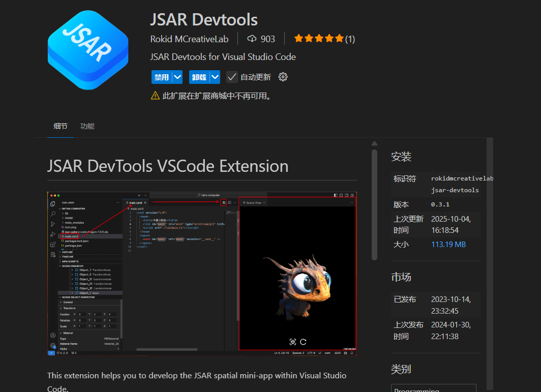Toggle the 自动更新 checkbox
Image resolution: width=541 pixels, height=392 pixels.
point(232,77)
